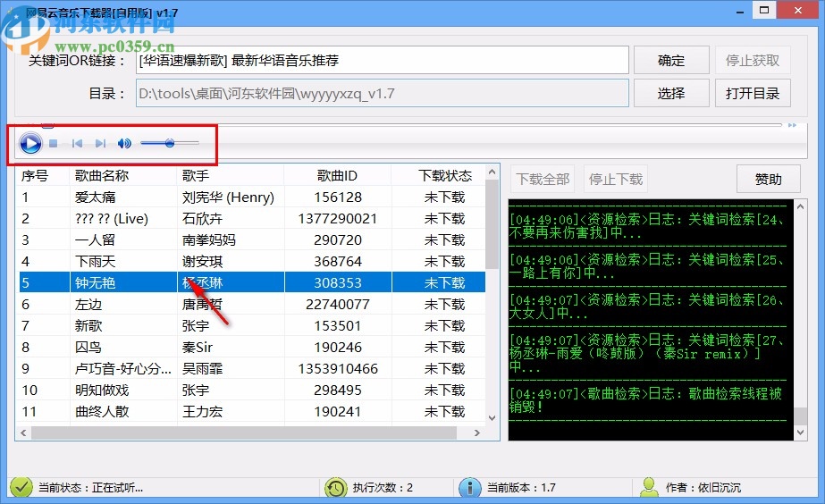Stop playback with the stop icon
The height and width of the screenshot is (504, 825).
point(53,143)
